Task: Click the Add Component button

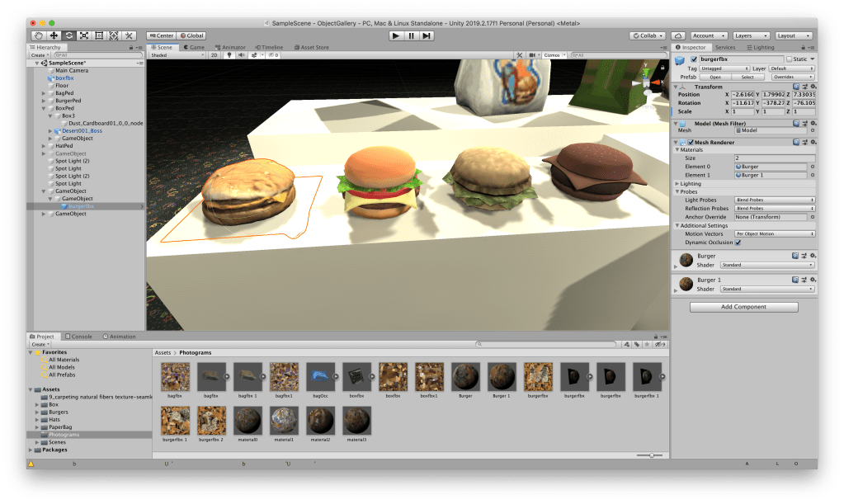Action: coord(744,307)
